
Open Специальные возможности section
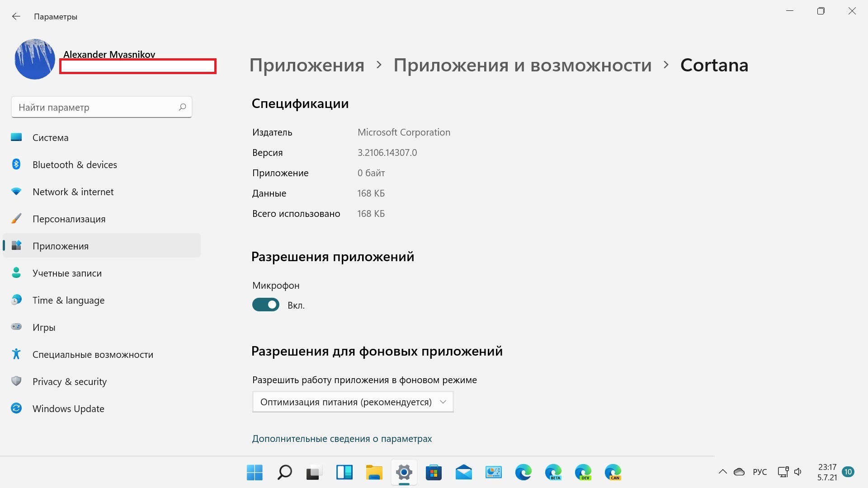pyautogui.click(x=102, y=354)
